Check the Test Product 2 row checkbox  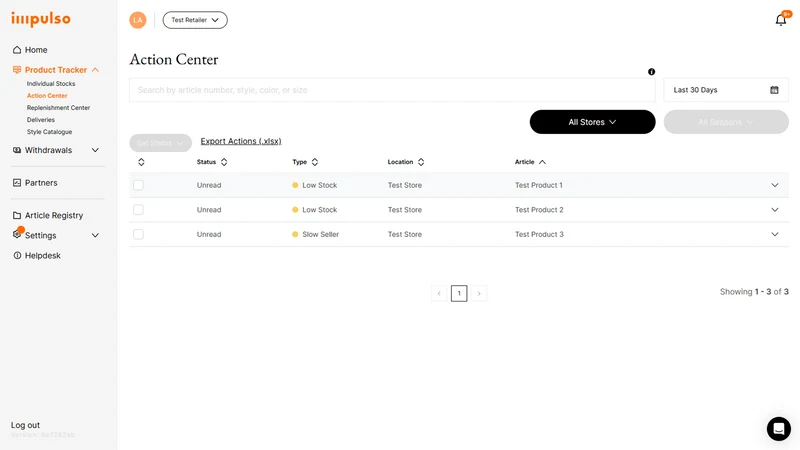[x=138, y=210]
